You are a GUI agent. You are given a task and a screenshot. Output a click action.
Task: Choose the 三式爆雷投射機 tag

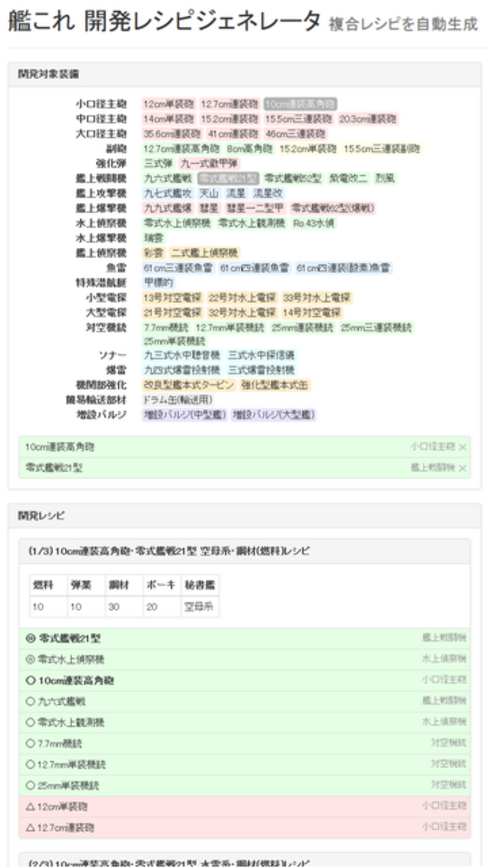pos(261,370)
